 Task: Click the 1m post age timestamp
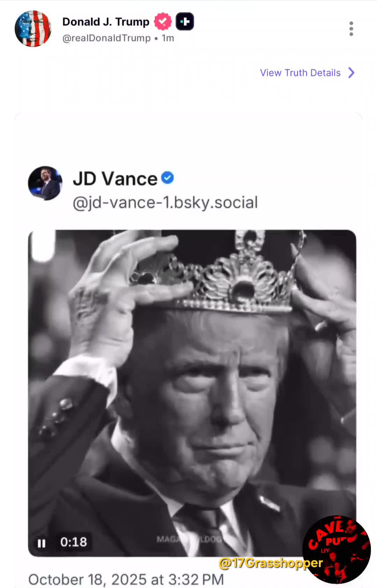[168, 38]
